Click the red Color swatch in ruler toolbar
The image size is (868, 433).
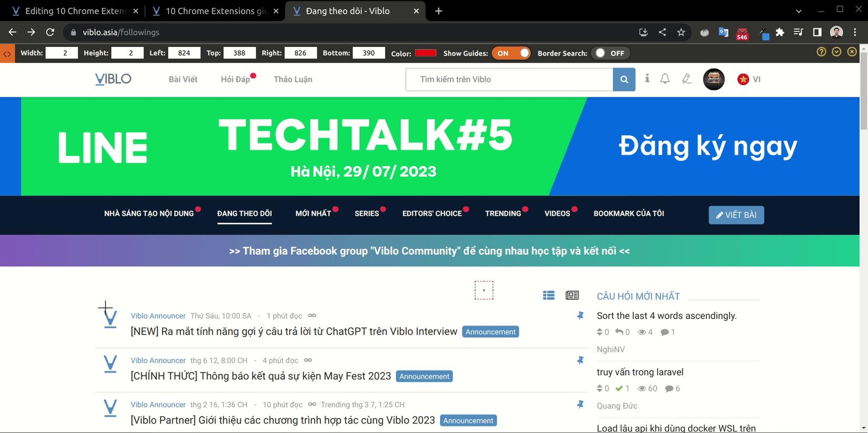coord(426,53)
